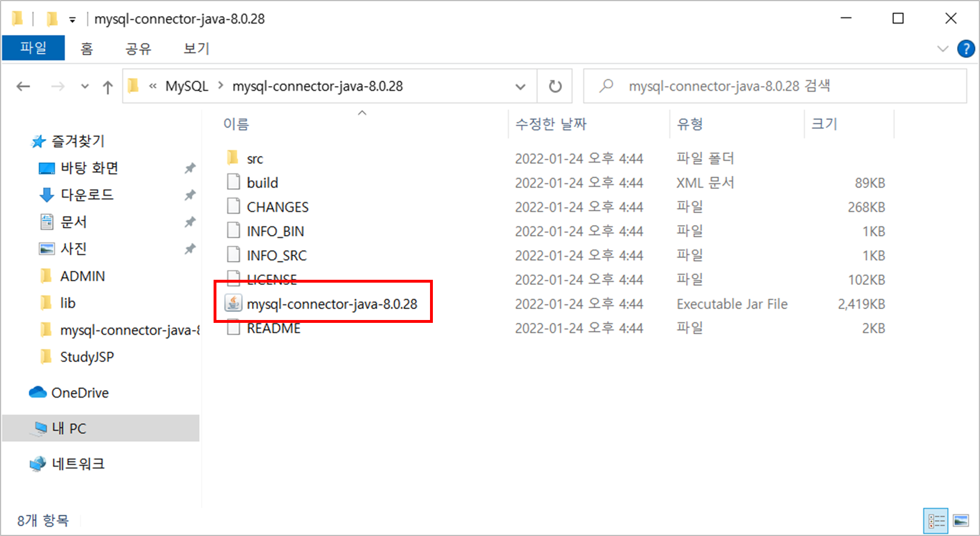Open the 공유 ribbon tab
This screenshot has width=980, height=536.
point(138,48)
